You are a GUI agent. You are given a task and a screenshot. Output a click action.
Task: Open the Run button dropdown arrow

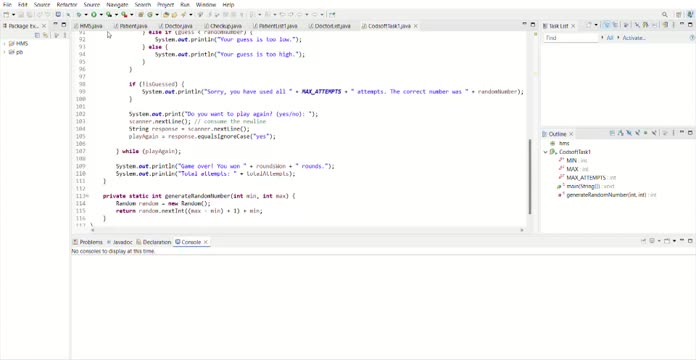[x=101, y=15]
